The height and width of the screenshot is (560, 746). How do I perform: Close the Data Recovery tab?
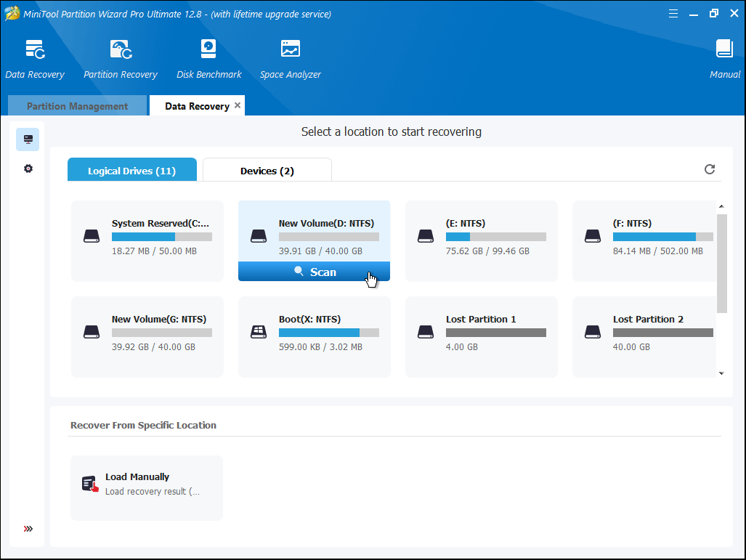click(238, 105)
